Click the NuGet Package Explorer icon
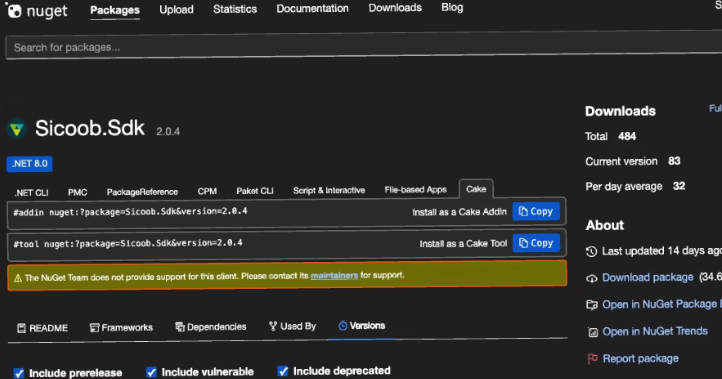Screen dimensions: 722x379 (592, 305)
